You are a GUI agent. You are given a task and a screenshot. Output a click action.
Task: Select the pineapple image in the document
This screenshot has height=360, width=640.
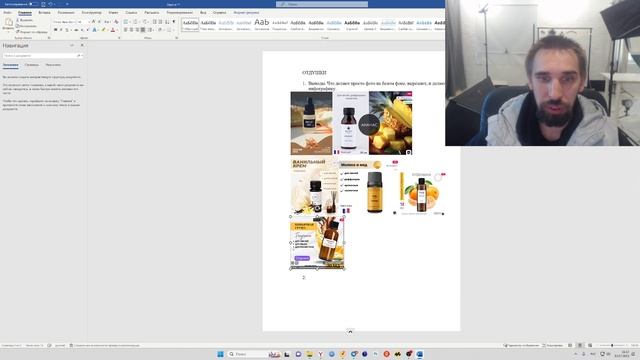tap(390, 123)
